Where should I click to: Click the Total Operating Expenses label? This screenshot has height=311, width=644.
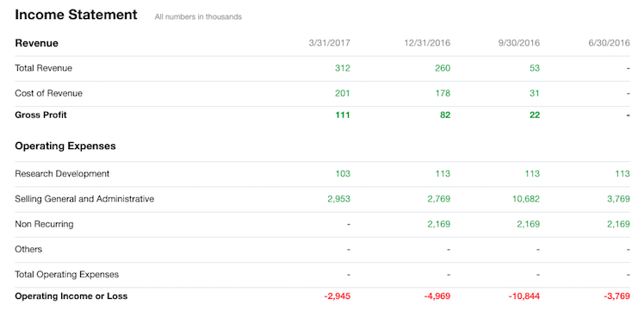67,274
